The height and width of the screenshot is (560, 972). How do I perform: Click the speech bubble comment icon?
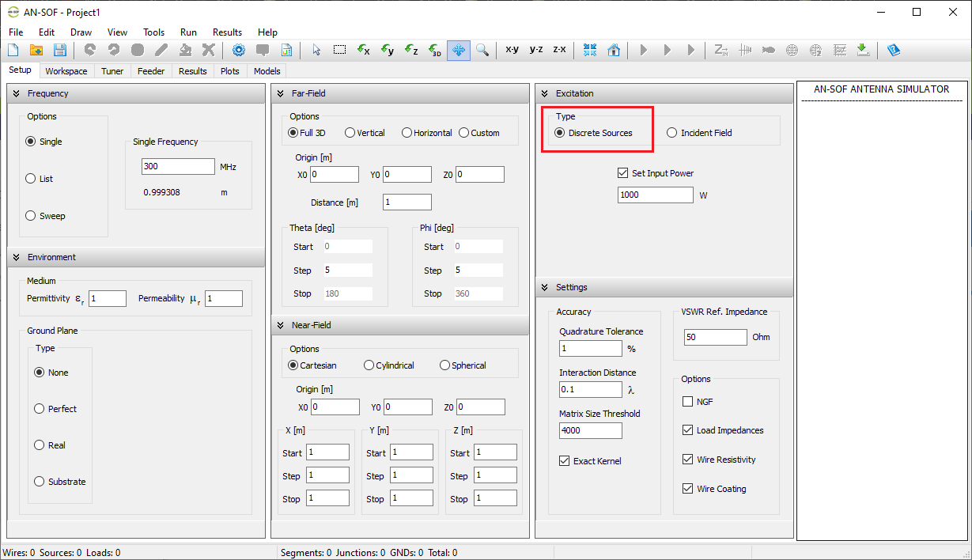click(263, 50)
